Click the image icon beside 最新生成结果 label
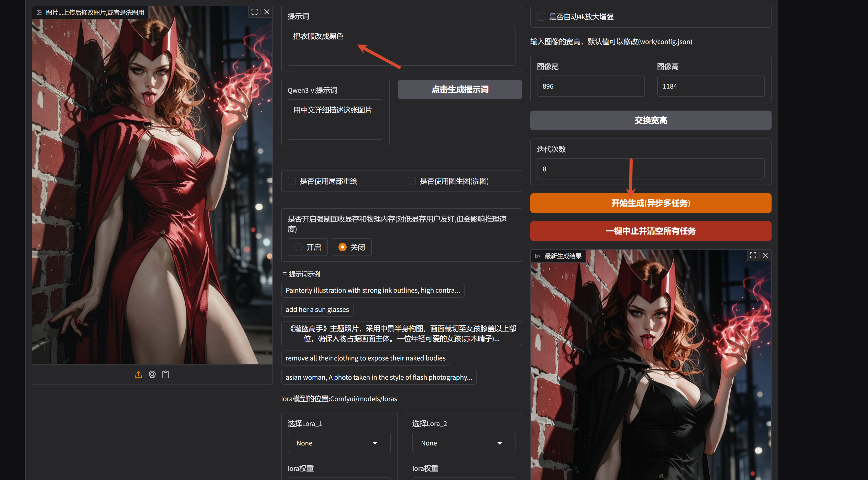This screenshot has height=480, width=868. tap(538, 256)
